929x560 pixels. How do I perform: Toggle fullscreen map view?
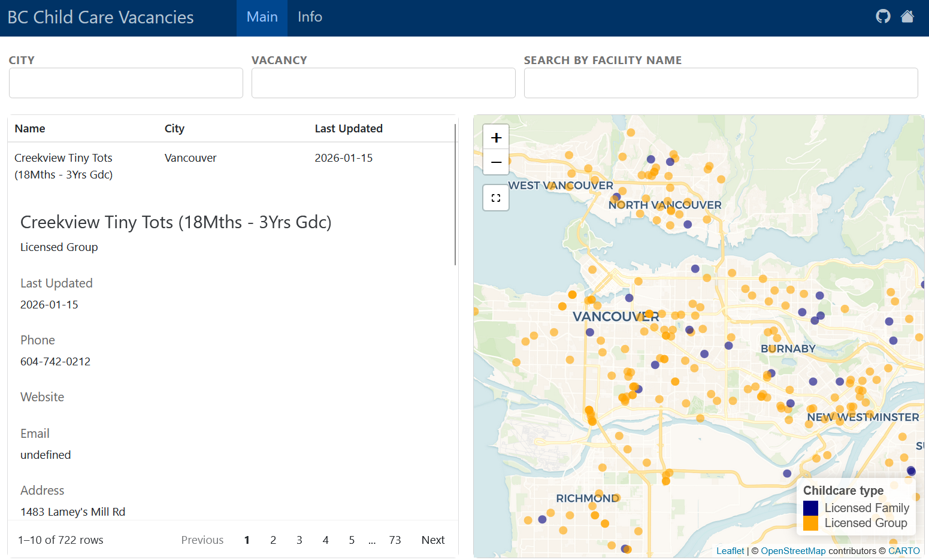(496, 198)
